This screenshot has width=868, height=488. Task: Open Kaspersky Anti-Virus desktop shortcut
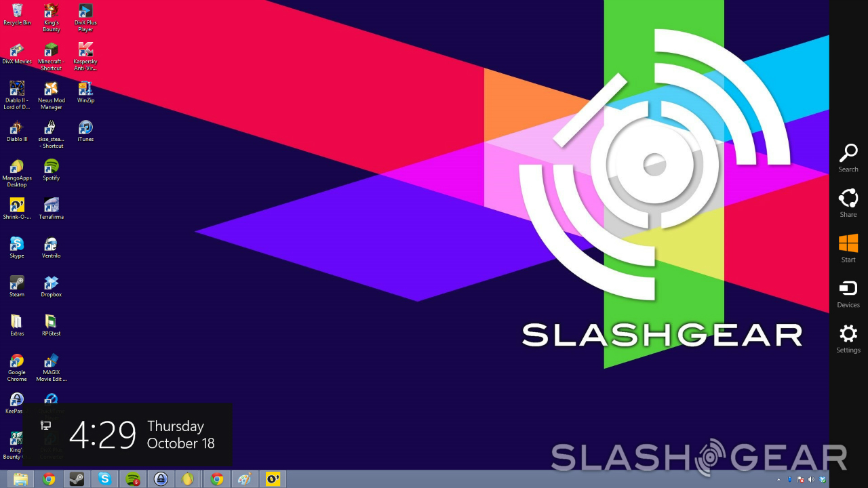coord(85,57)
